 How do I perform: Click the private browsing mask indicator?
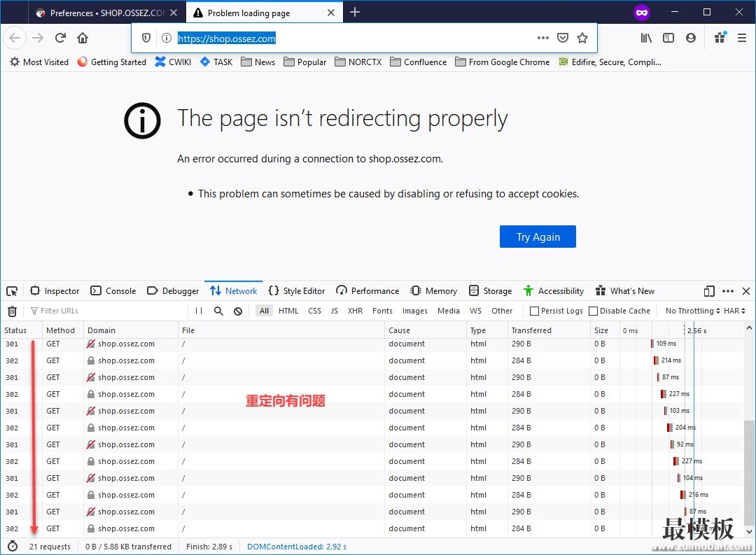[x=642, y=13]
